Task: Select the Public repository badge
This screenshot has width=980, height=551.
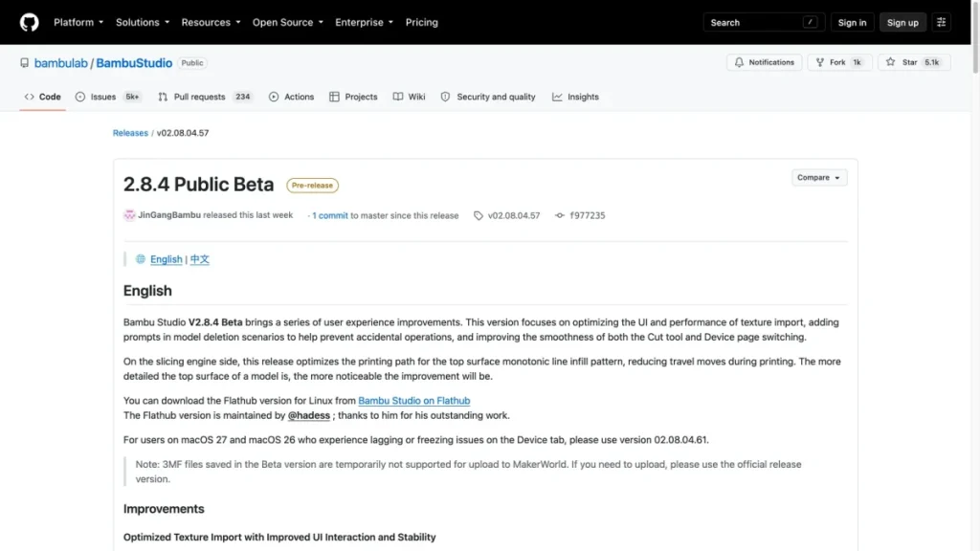Action: pyautogui.click(x=191, y=63)
